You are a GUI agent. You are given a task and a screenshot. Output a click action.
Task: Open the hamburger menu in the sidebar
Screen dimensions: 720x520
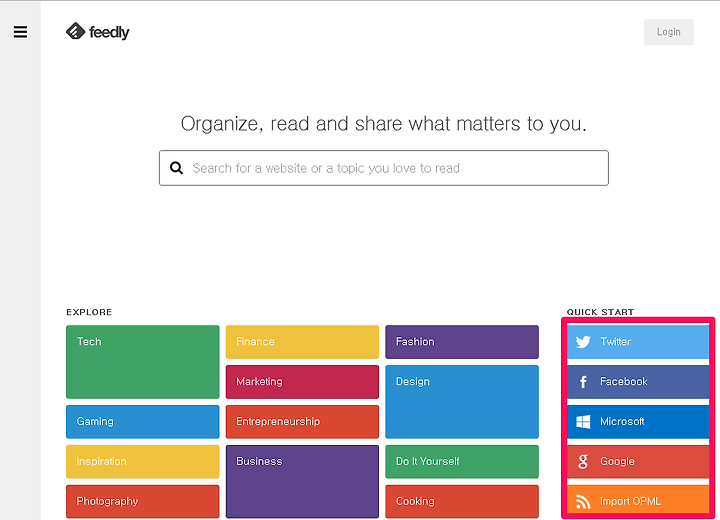coord(20,32)
